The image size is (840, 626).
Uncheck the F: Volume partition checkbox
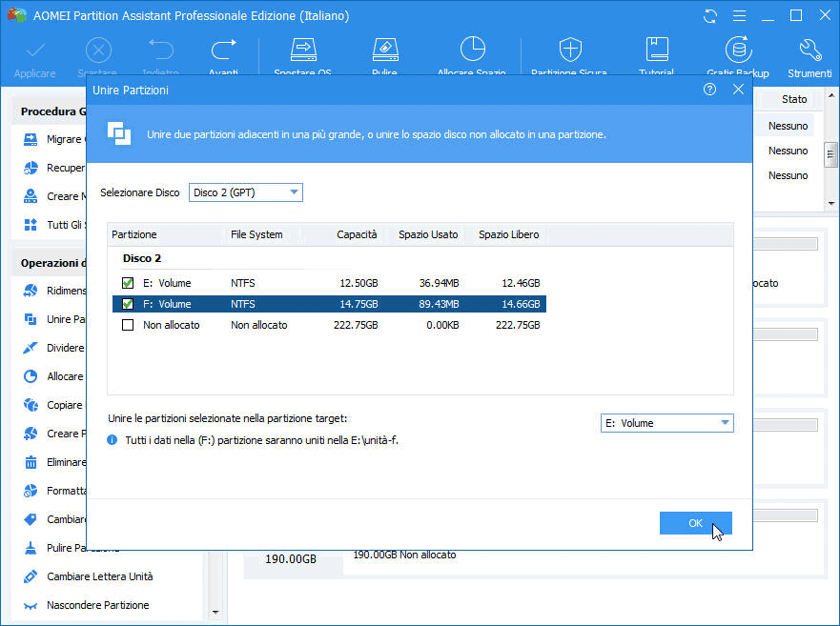(x=129, y=304)
